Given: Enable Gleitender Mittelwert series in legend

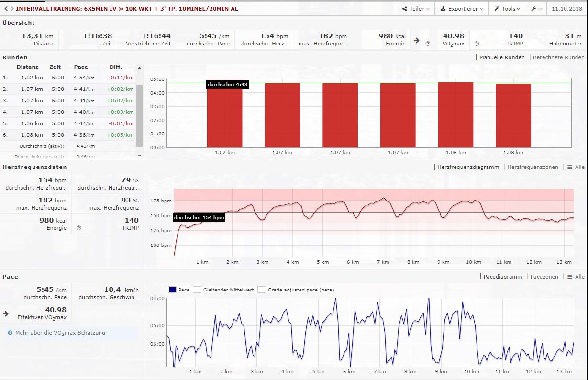Looking at the screenshot, I should 197,290.
